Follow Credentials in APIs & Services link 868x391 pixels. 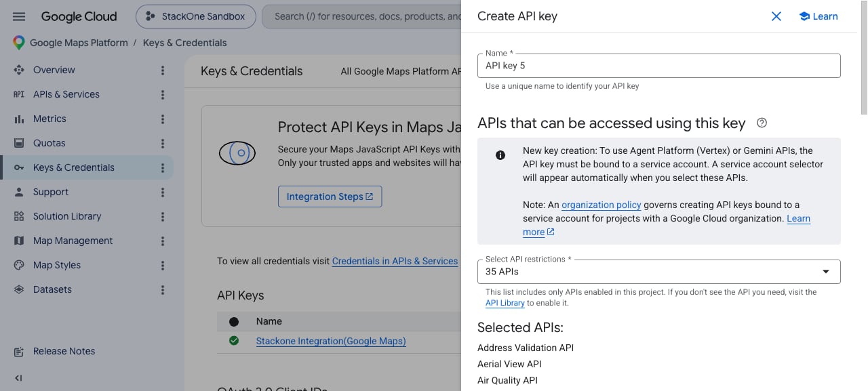point(395,261)
